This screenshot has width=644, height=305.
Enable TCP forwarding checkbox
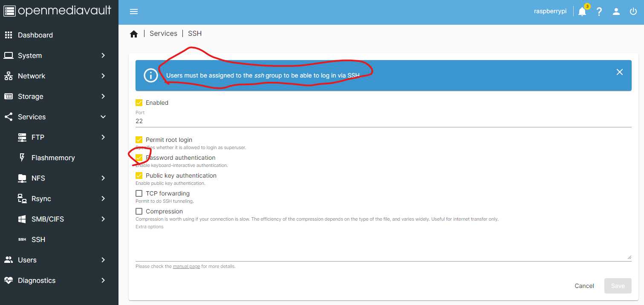[139, 193]
